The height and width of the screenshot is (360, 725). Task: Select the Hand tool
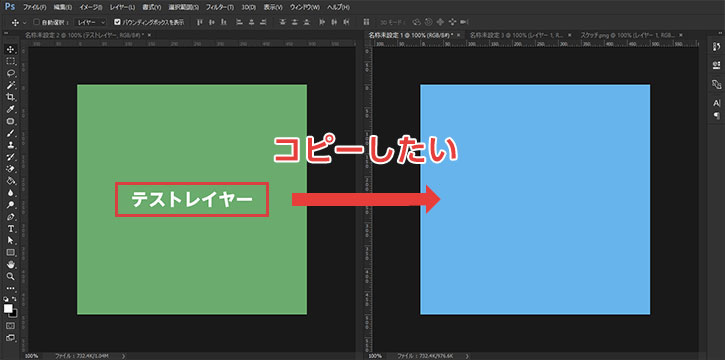11,265
